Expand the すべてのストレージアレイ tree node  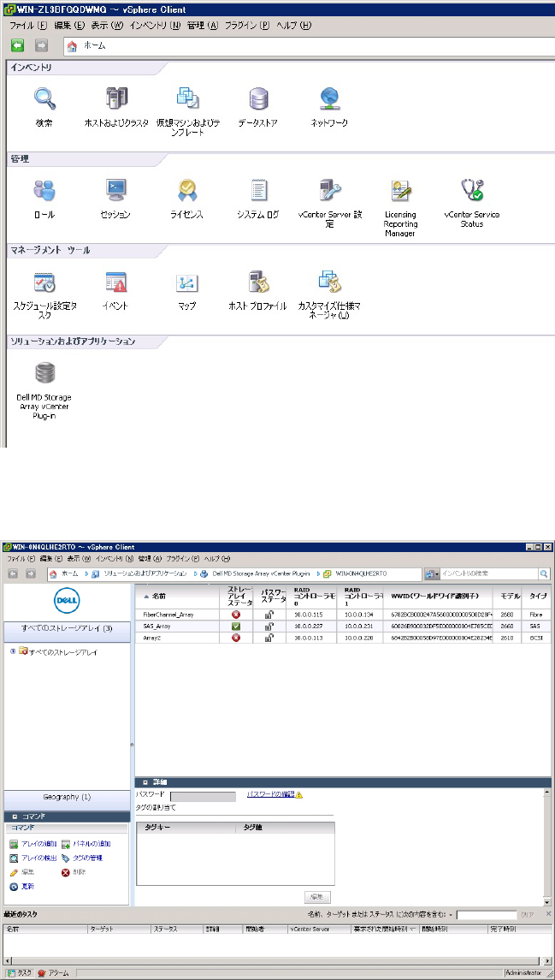(x=13, y=652)
